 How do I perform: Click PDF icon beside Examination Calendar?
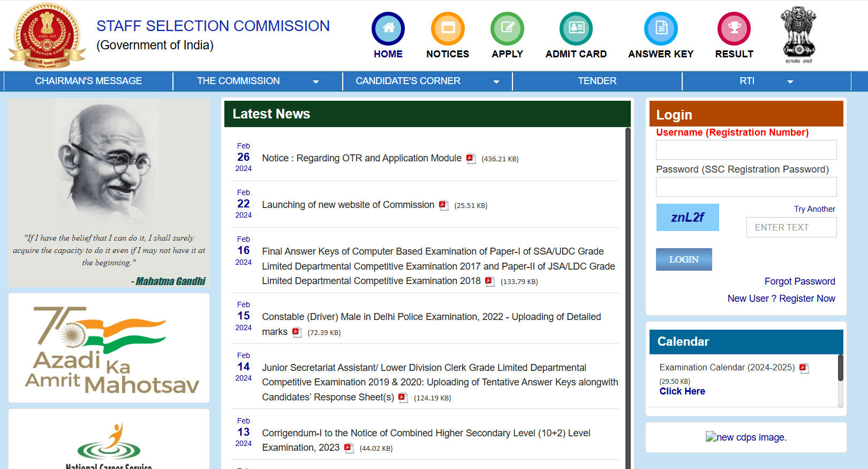point(804,368)
